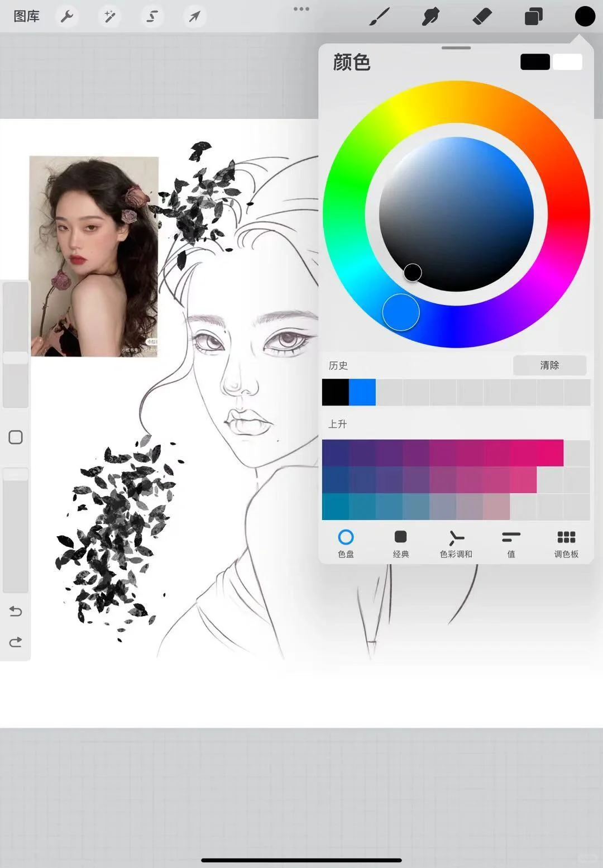Switch to the 经典 classic color picker
The height and width of the screenshot is (868, 603).
click(x=401, y=543)
